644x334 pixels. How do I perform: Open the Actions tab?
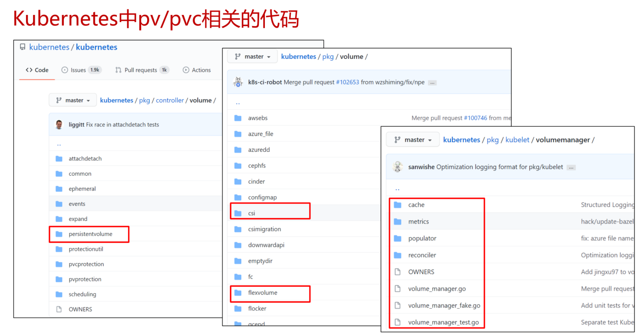point(197,70)
